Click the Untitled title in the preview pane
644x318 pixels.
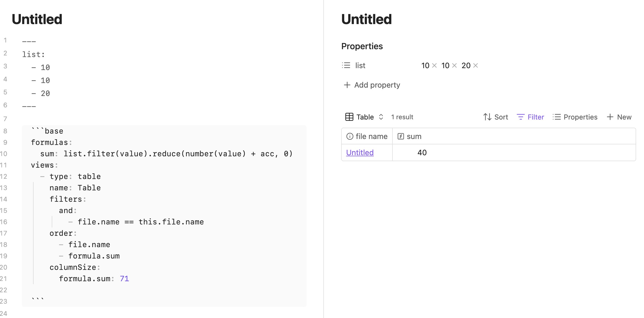pos(366,19)
